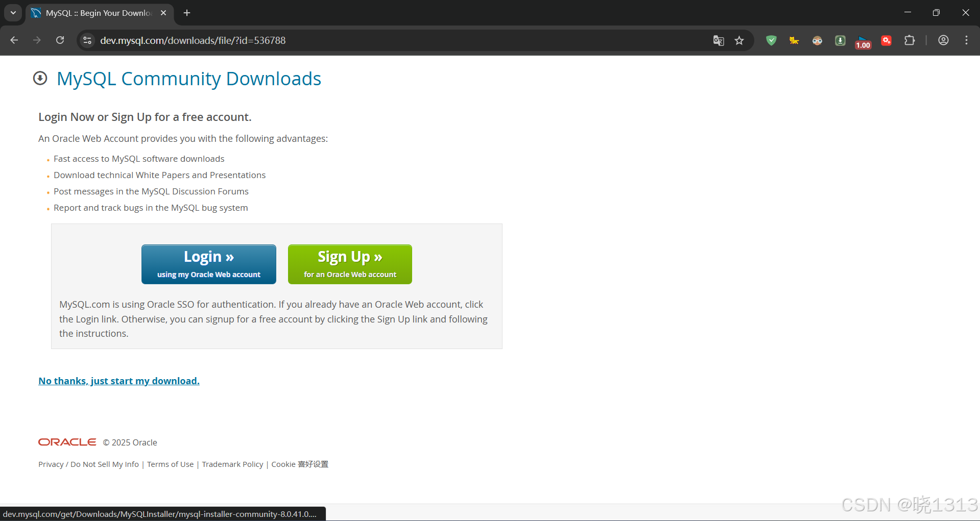Click 'Fast access to MySQL software downloads'
The image size is (980, 521).
tap(139, 159)
